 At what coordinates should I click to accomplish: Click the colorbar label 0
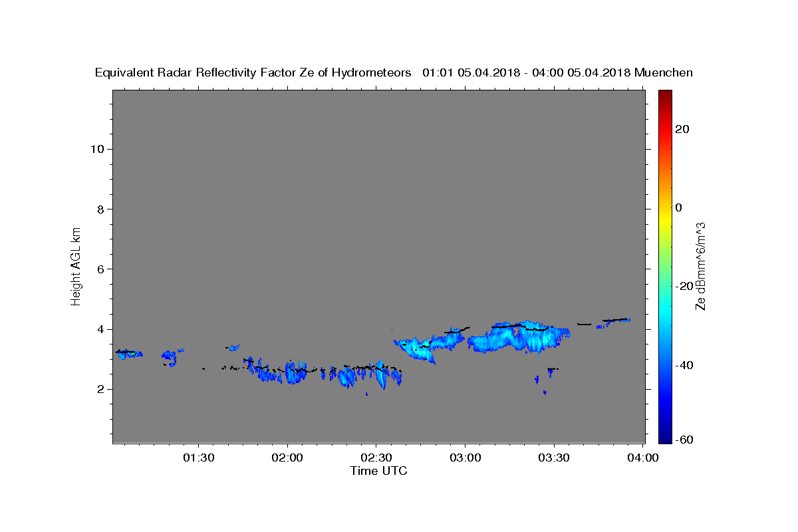click(x=678, y=207)
